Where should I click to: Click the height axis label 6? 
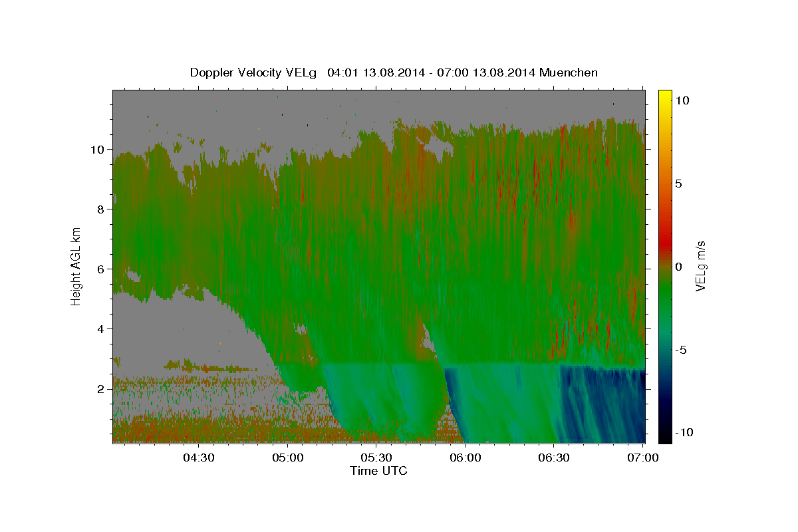pyautogui.click(x=101, y=269)
